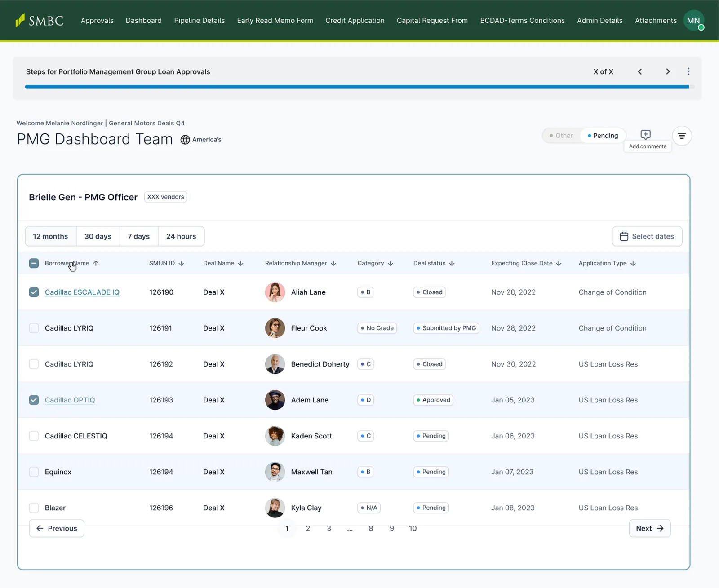
Task: Open Attachments nav item
Action: 656,21
